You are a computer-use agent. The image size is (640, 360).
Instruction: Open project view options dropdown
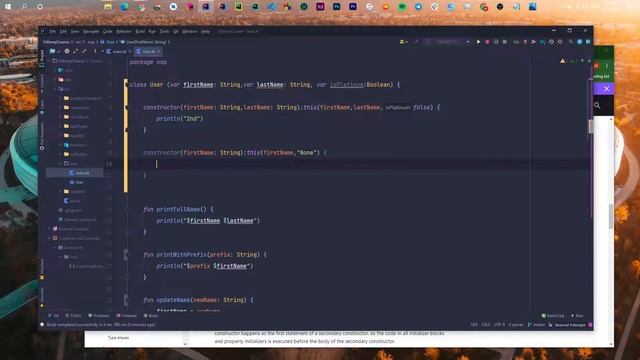54,51
